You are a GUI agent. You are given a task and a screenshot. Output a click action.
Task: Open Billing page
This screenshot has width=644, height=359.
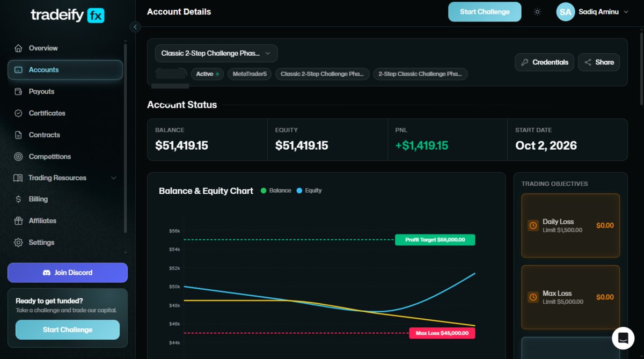pos(65,199)
